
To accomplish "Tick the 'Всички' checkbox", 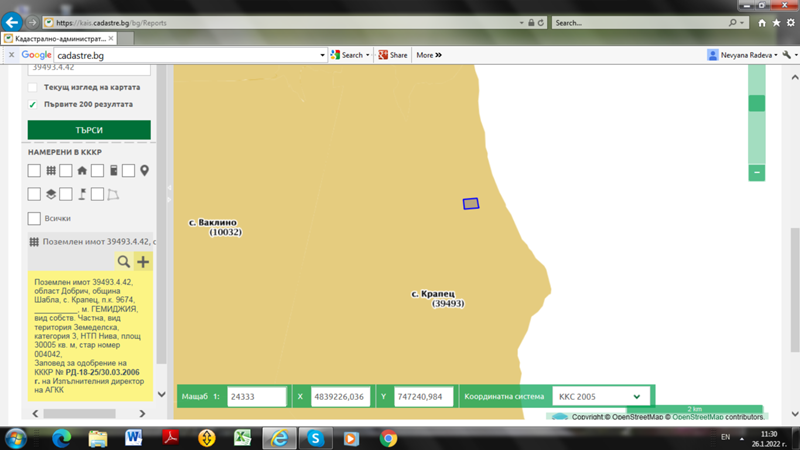I will coord(34,218).
